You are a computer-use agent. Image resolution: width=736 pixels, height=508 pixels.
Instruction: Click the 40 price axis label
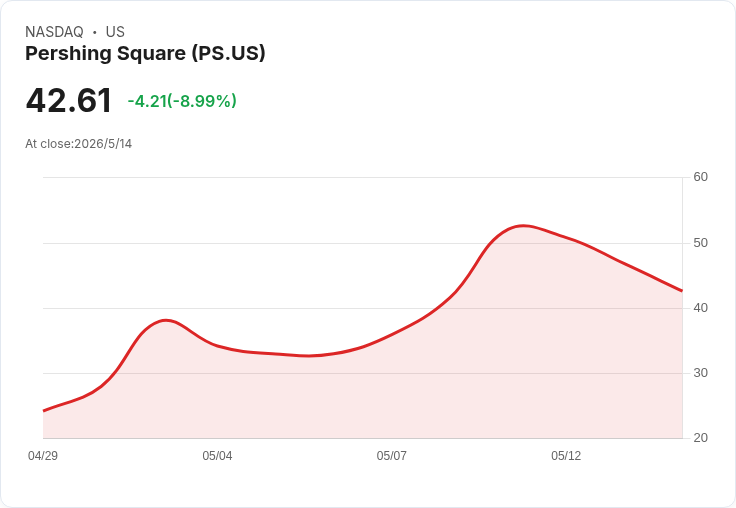point(700,308)
